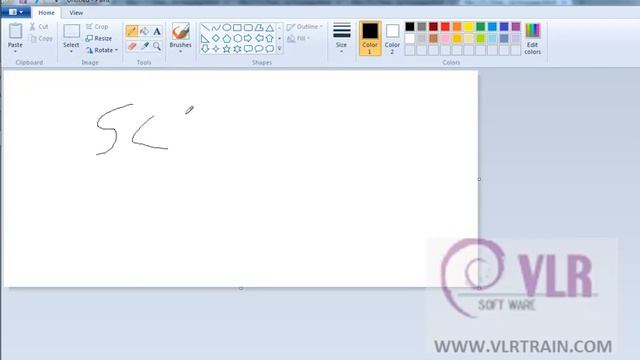Select the Fill with color bucket tool

(x=144, y=31)
